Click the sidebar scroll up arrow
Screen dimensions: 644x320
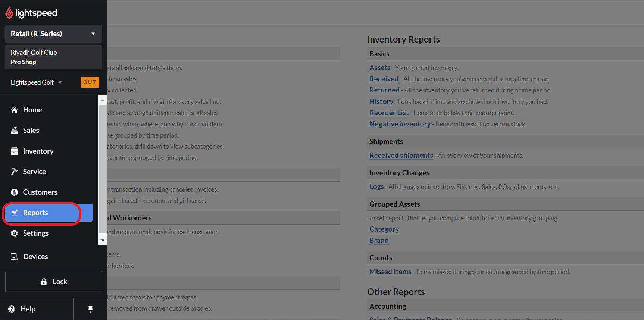(x=103, y=100)
